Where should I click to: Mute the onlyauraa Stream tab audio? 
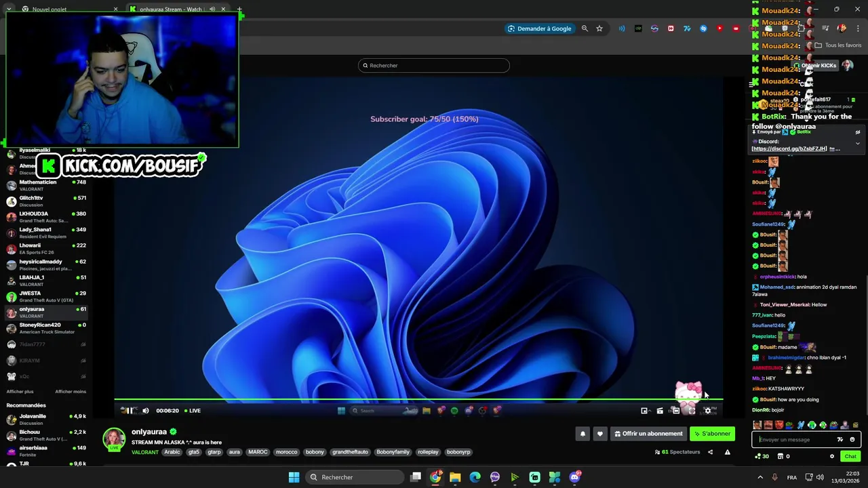click(212, 9)
